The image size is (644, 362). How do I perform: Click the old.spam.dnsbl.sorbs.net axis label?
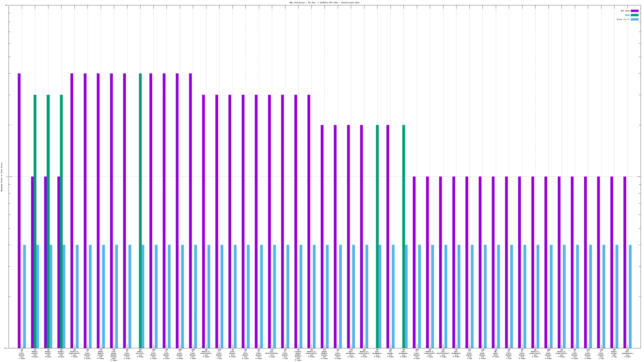pyautogui.click(x=114, y=355)
